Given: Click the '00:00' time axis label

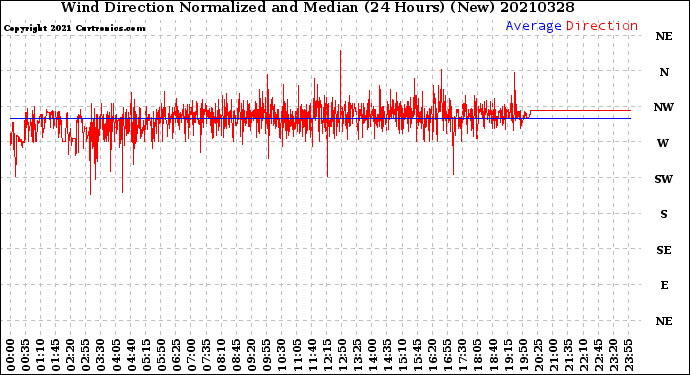Looking at the screenshot, I should coord(11,355).
